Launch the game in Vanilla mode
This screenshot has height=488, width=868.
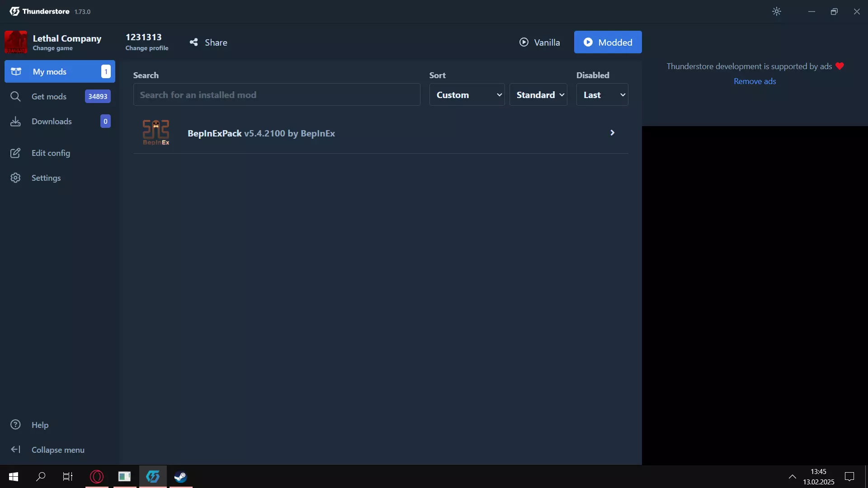coord(539,42)
